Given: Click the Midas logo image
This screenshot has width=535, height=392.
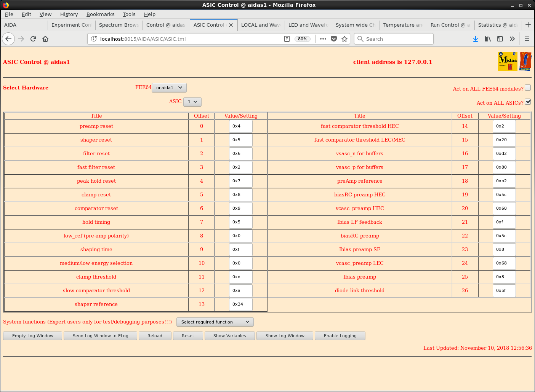Looking at the screenshot, I should tap(508, 61).
